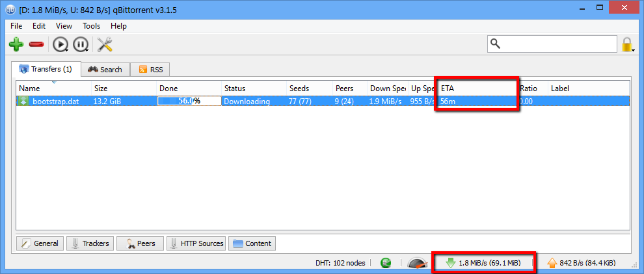Click the upload speed 842 B/s button
This screenshot has width=644, height=274.
(x=581, y=263)
